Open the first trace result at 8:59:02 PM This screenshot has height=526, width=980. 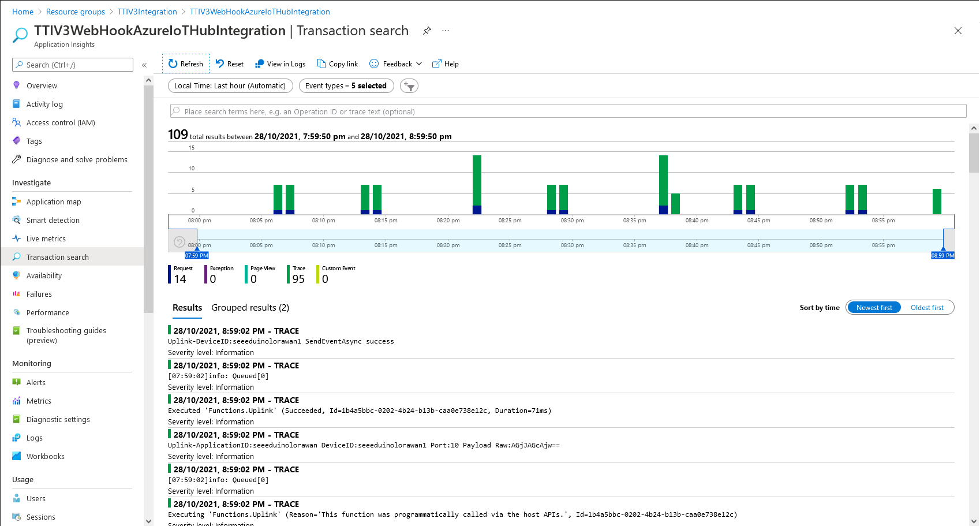pyautogui.click(x=236, y=331)
